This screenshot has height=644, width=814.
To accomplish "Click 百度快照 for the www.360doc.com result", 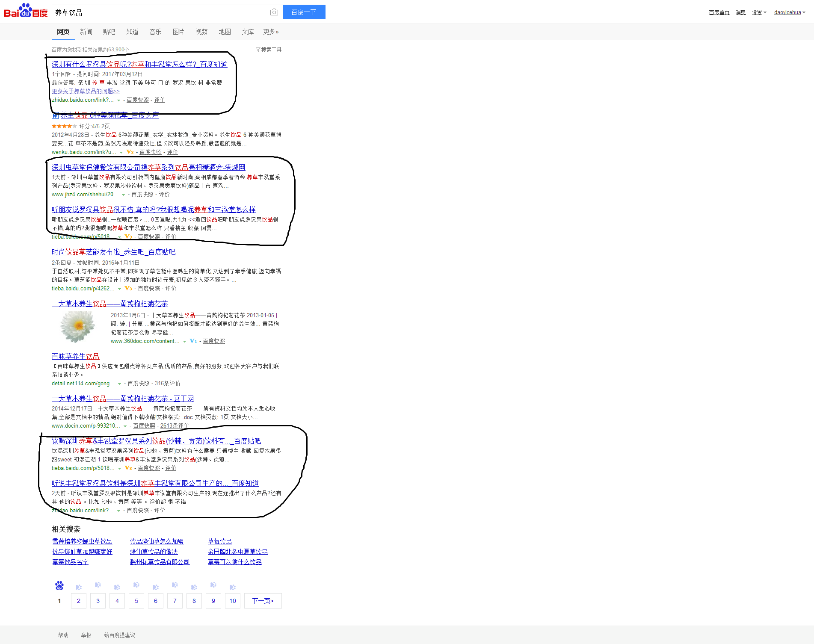I will pos(214,341).
